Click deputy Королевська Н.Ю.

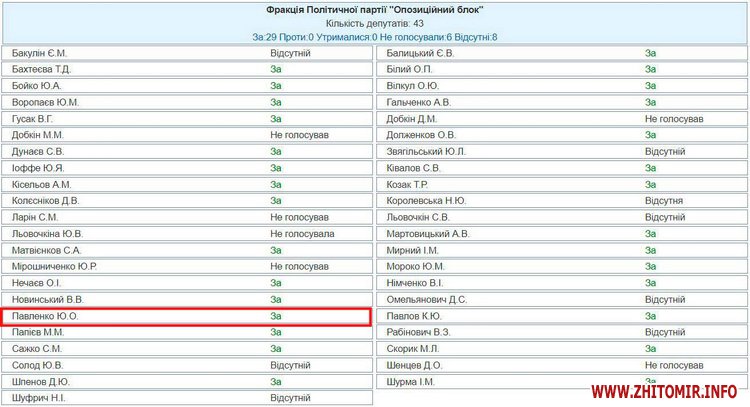tap(428, 201)
